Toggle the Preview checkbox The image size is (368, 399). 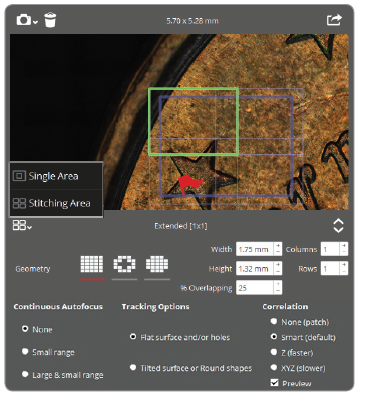coord(274,383)
